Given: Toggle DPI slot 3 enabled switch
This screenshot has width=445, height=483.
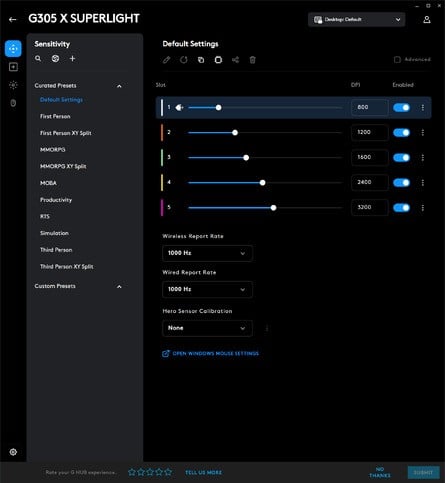Looking at the screenshot, I should pyautogui.click(x=401, y=158).
